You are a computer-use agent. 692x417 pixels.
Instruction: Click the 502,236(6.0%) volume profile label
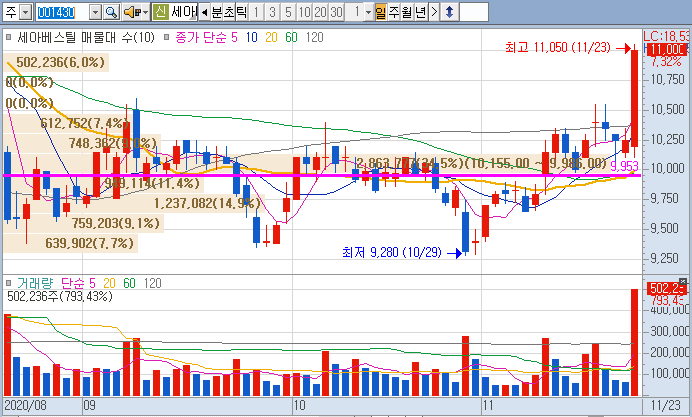pyautogui.click(x=60, y=62)
